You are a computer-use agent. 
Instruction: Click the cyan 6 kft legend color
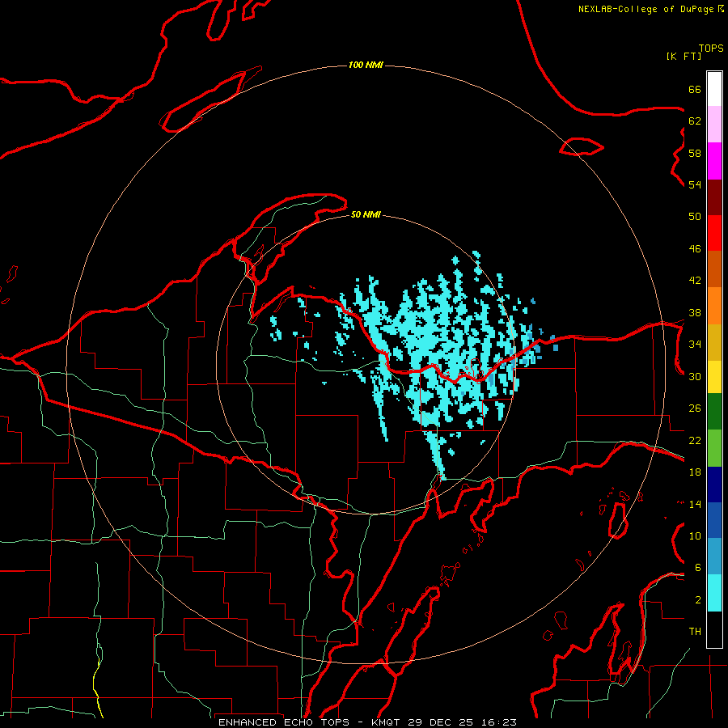[x=714, y=593]
